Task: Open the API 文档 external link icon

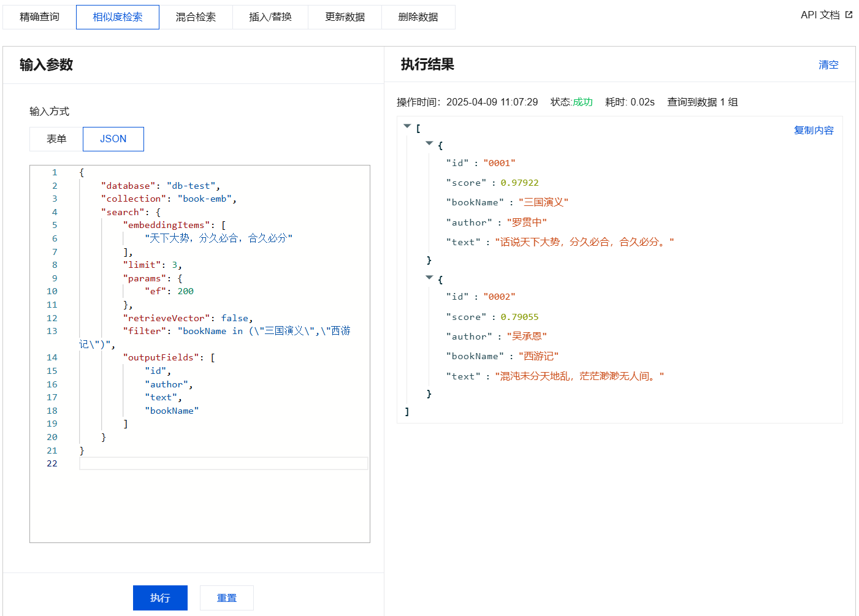Action: 849,15
